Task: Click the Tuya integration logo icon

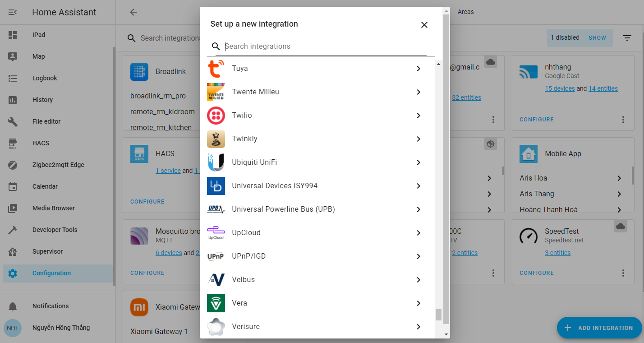Action: (x=216, y=69)
